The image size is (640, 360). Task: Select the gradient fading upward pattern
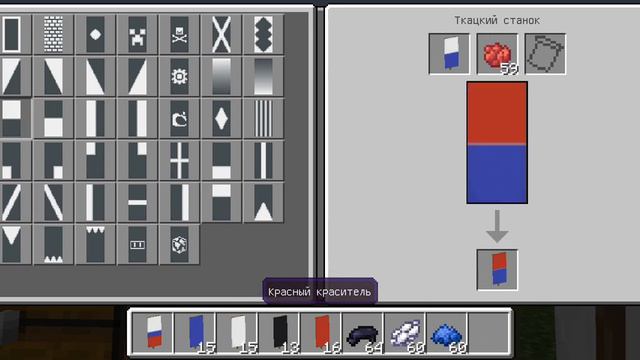pyautogui.click(x=264, y=76)
